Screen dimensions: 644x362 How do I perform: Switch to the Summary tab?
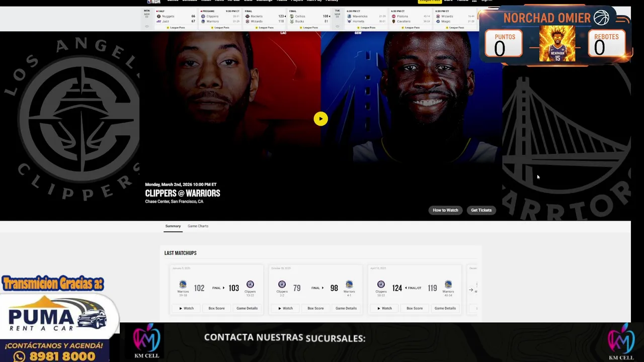point(173,226)
